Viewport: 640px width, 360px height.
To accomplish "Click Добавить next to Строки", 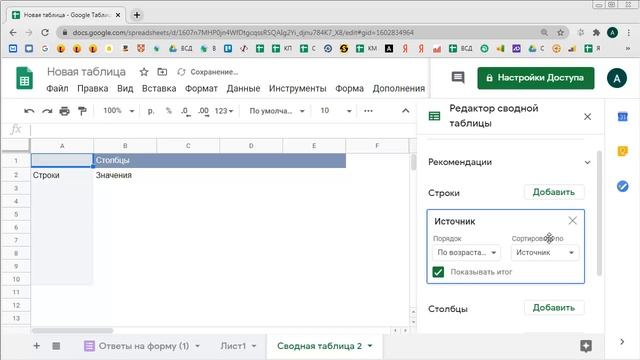I will click(554, 192).
